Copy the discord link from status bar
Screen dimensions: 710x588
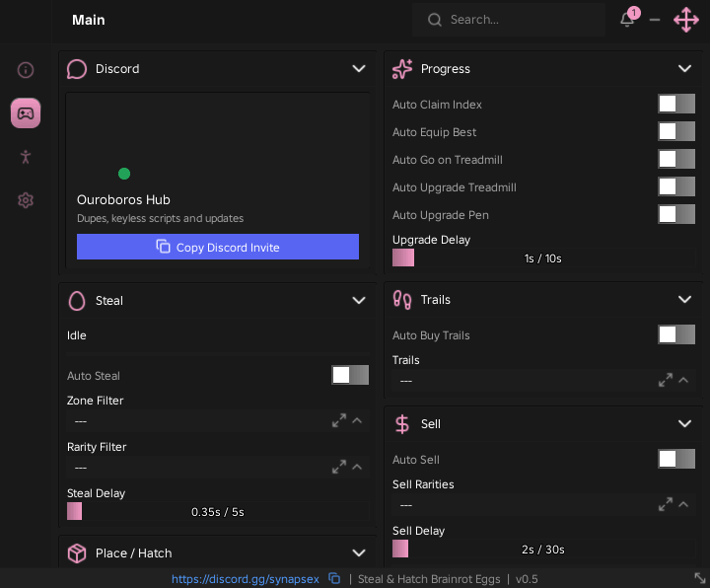tap(334, 578)
